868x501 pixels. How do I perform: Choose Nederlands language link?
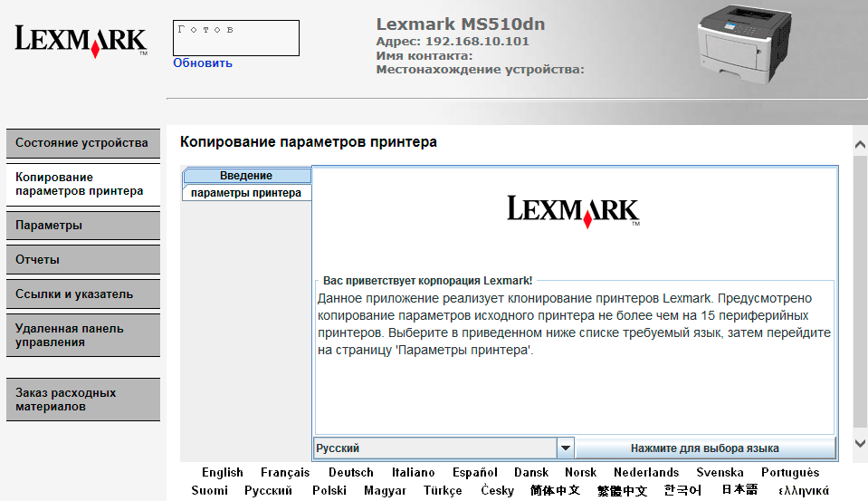(646, 473)
